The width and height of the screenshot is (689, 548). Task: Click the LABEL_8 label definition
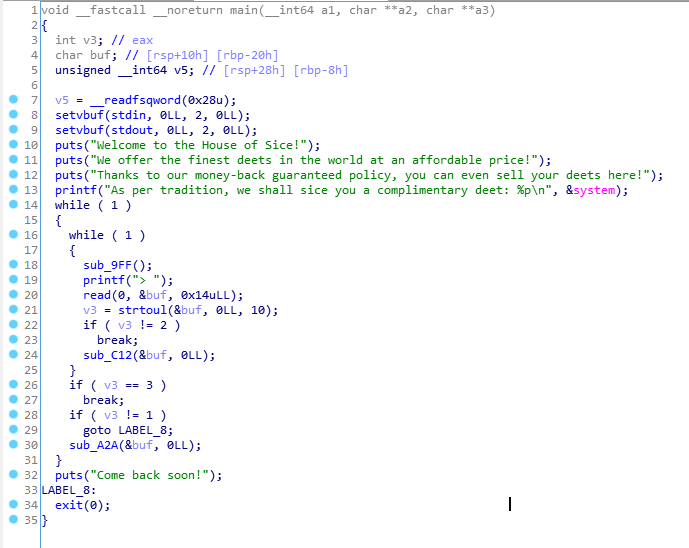click(x=69, y=490)
